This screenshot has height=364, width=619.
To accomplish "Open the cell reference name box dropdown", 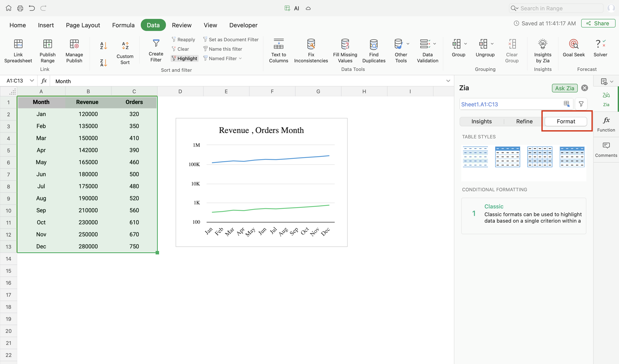I will coord(32,81).
